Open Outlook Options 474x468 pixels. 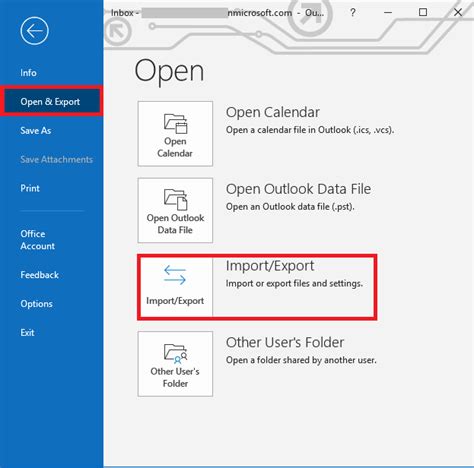(x=36, y=304)
